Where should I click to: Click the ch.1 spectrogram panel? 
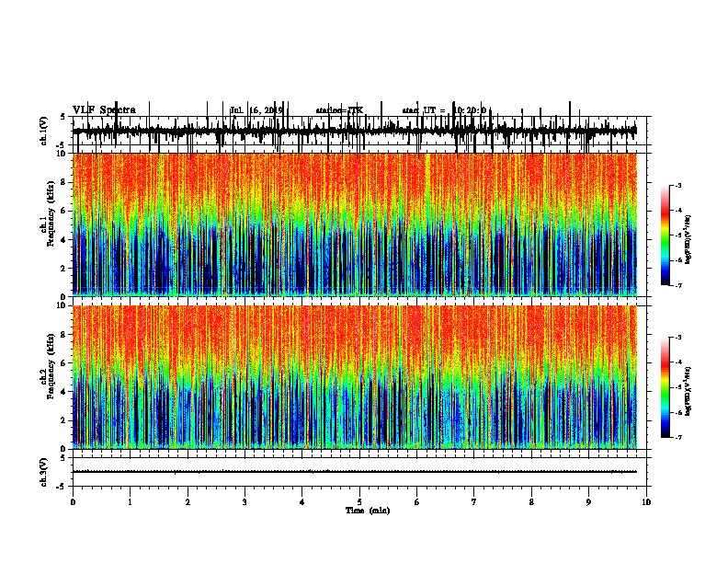(359, 224)
